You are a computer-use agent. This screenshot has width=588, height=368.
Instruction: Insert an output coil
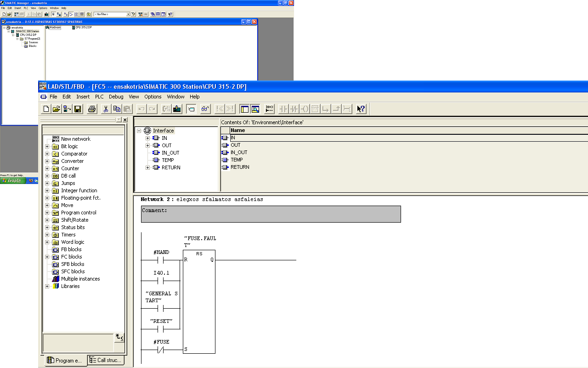pyautogui.click(x=305, y=109)
